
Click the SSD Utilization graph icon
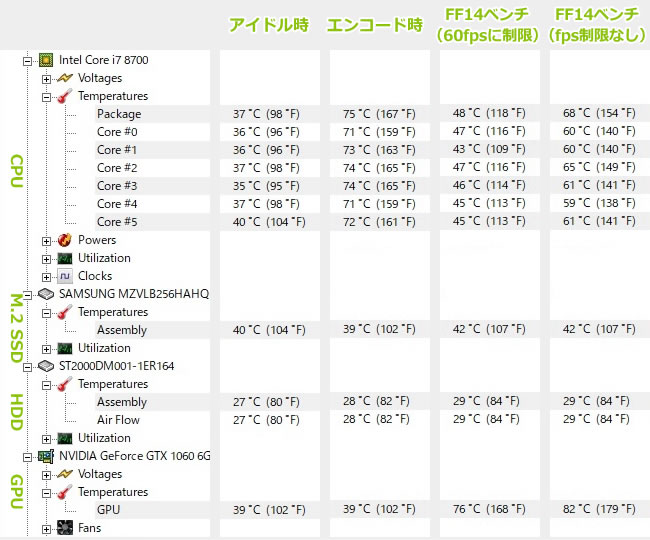tap(65, 348)
